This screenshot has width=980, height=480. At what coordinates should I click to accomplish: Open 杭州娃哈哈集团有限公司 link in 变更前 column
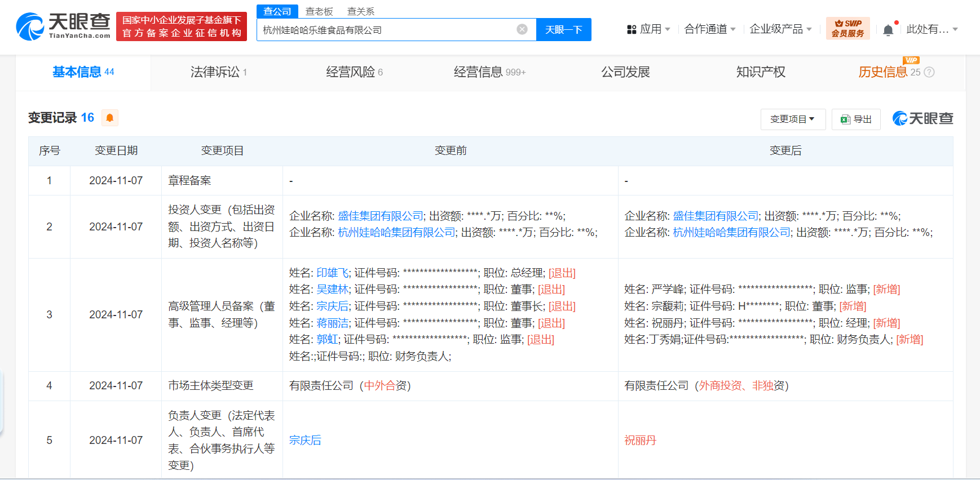[x=396, y=232]
